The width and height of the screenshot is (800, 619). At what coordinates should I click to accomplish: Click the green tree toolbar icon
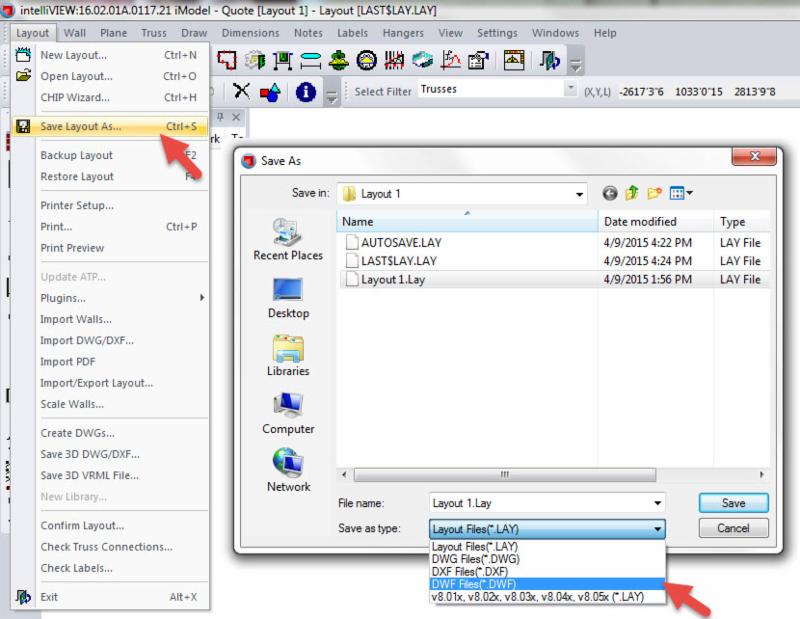click(x=338, y=61)
